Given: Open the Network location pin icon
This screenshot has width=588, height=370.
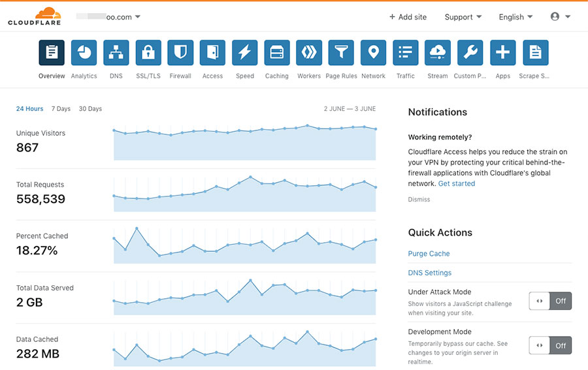Looking at the screenshot, I should [x=374, y=52].
